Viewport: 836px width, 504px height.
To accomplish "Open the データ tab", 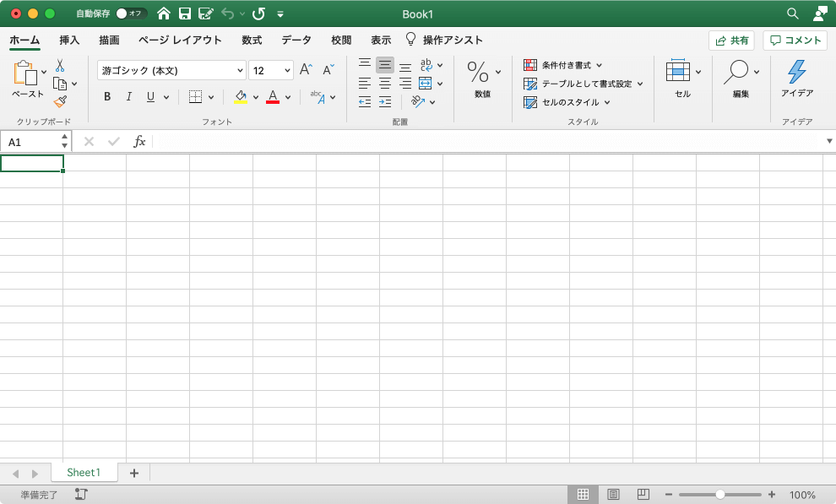I will click(x=296, y=40).
